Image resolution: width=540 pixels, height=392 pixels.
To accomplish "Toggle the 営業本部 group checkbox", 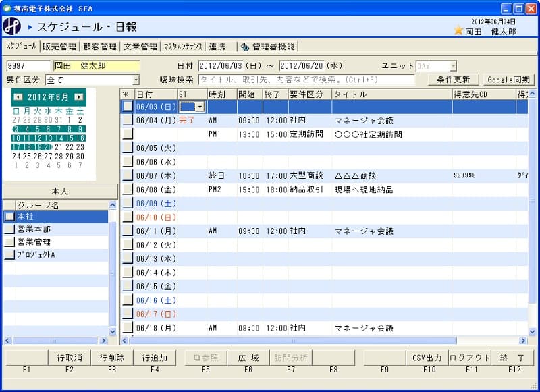I will (9, 229).
